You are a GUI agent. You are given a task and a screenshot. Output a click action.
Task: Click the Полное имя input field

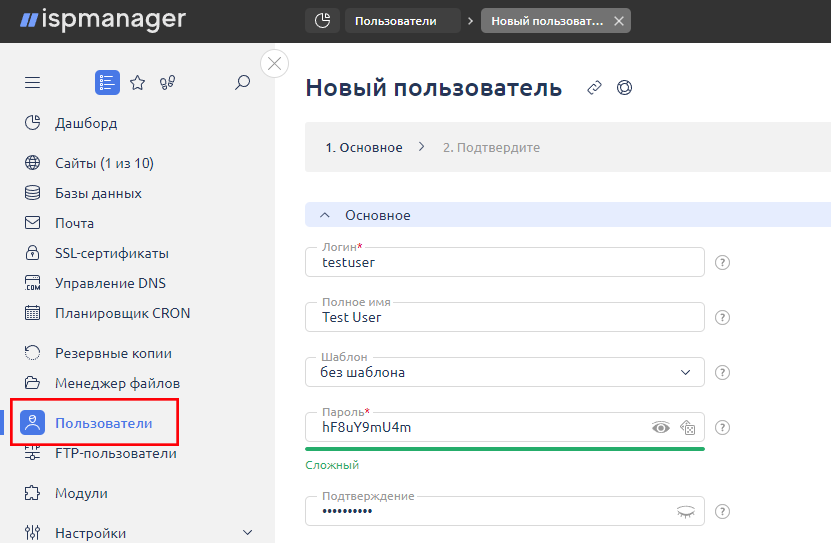(x=505, y=317)
